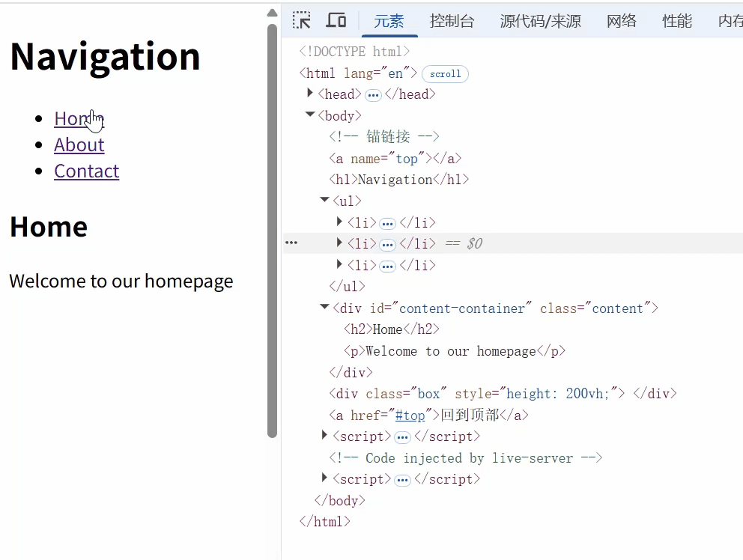
Task: Expand the third li element arrow
Action: pos(339,264)
